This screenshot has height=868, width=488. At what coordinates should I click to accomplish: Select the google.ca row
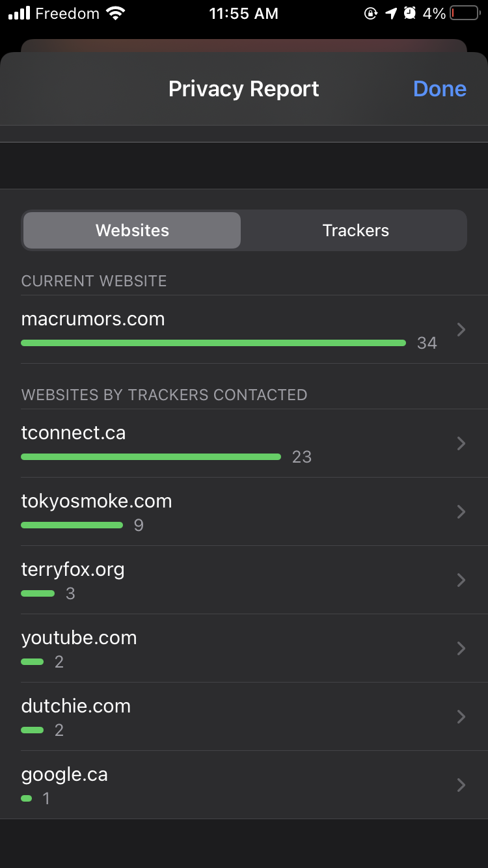244,785
